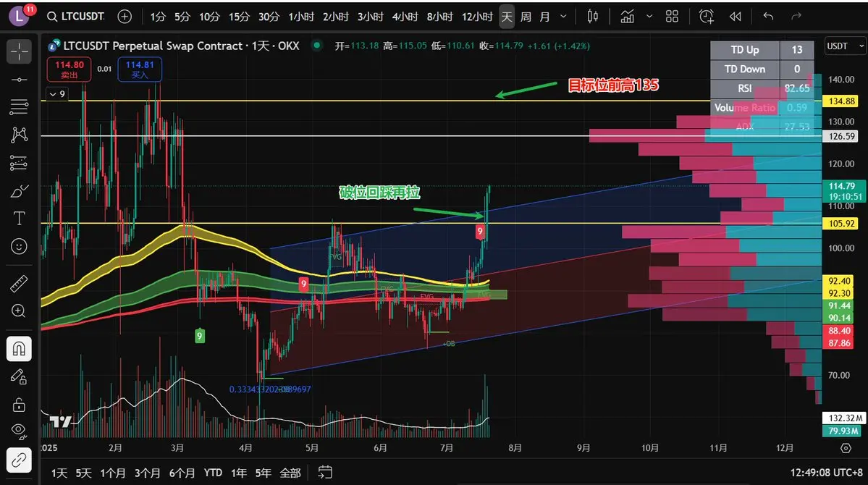Select the trend line tool
This screenshot has height=485, width=868.
[x=19, y=80]
